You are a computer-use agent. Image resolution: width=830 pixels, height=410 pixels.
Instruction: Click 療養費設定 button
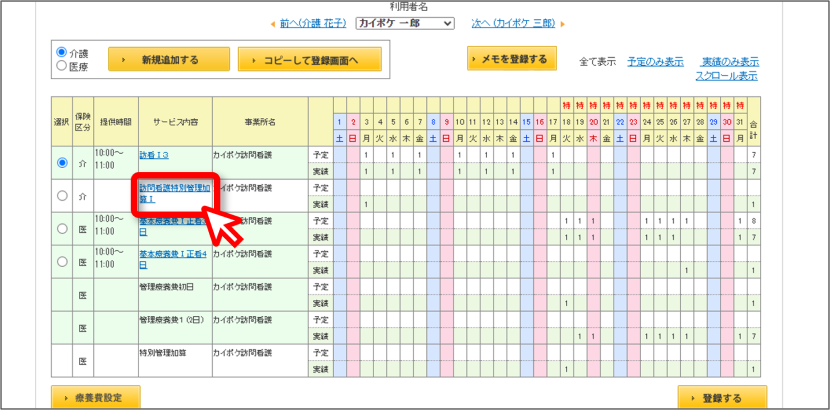pyautogui.click(x=96, y=398)
